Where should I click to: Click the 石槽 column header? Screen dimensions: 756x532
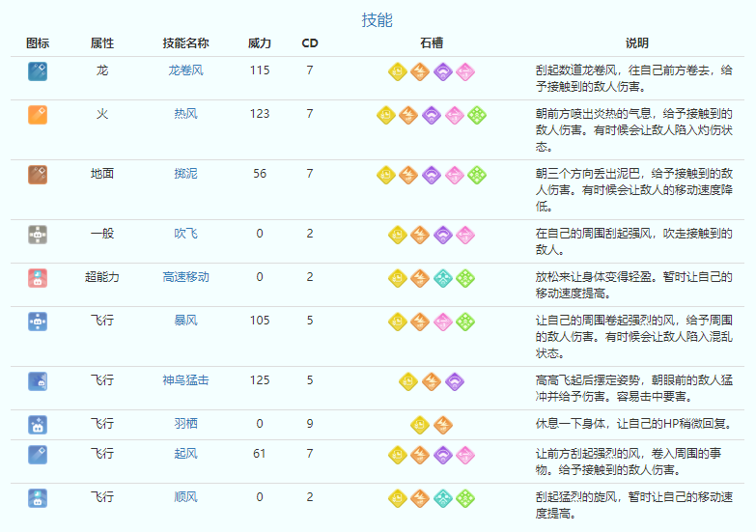(x=432, y=43)
